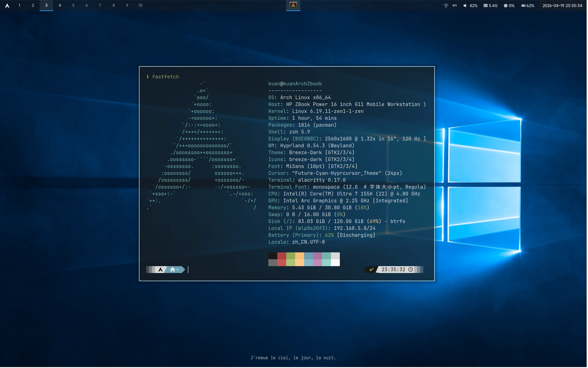
Task: Click the 'Terminal: alacritty 0.17.0' line
Action: pos(308,180)
